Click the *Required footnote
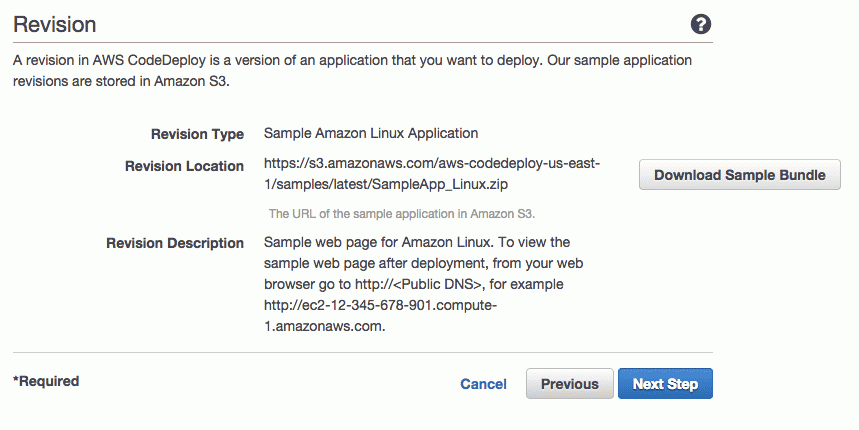Screen dimensions: 859x430 [x=46, y=381]
